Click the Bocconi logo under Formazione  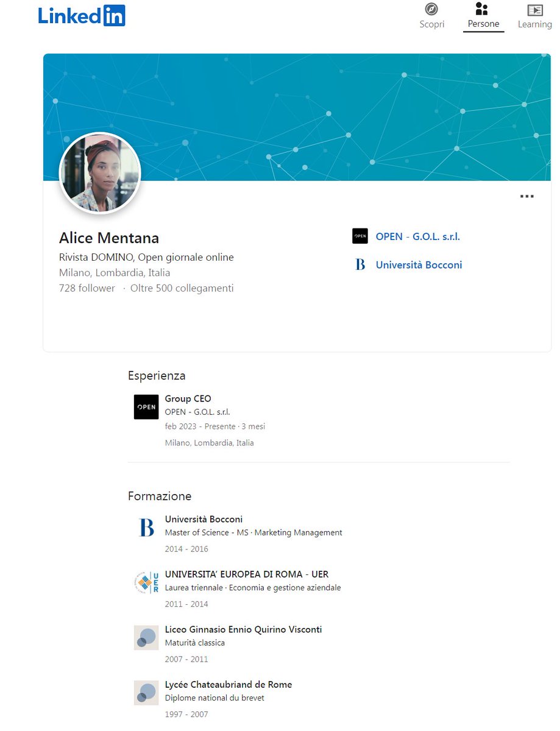point(146,528)
